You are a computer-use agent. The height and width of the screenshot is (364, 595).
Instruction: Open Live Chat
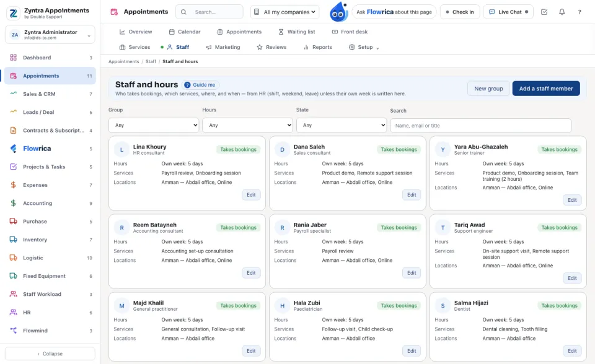(508, 12)
